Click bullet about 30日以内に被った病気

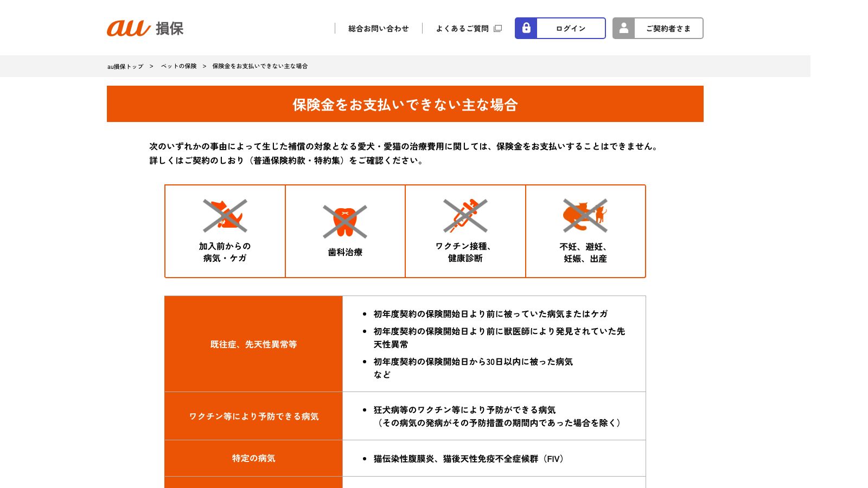[473, 362]
